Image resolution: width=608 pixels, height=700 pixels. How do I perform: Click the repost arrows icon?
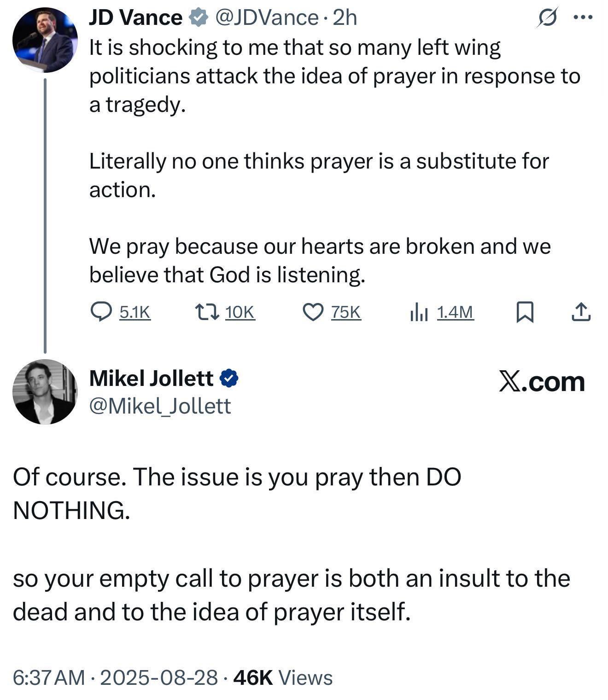pos(207,312)
